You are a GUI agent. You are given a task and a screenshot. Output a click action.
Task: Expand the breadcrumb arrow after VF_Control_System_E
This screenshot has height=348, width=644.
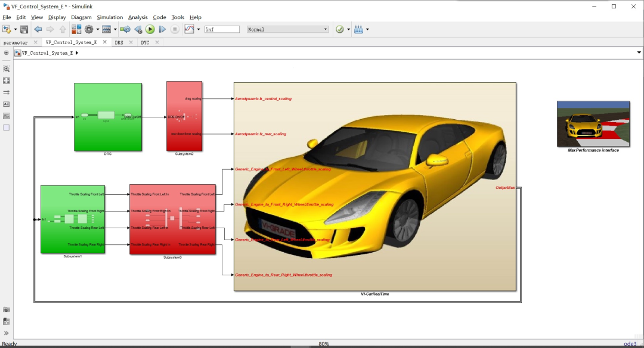point(77,53)
